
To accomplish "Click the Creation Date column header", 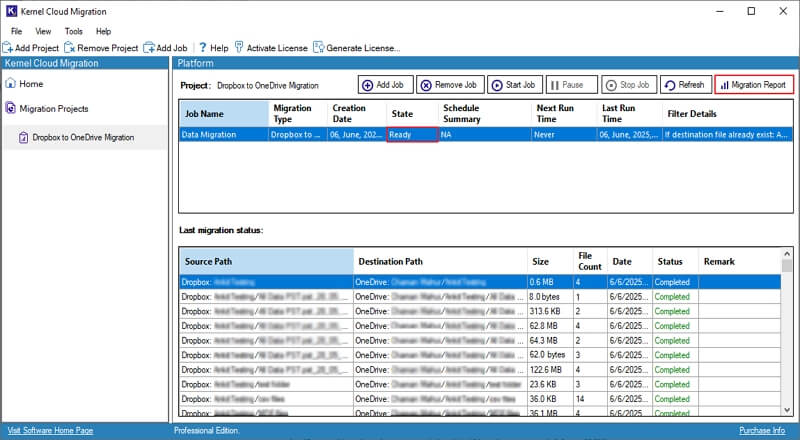I will (357, 113).
